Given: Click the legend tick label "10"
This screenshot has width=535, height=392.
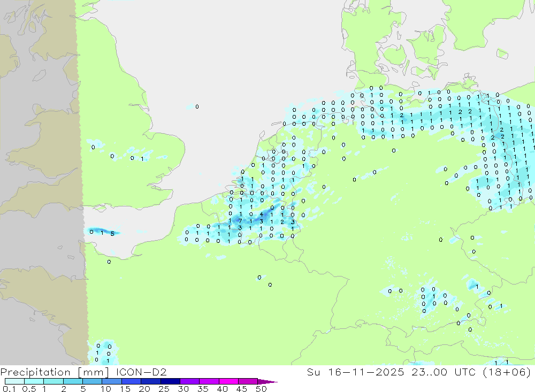Looking at the screenshot, I should coord(106,389).
